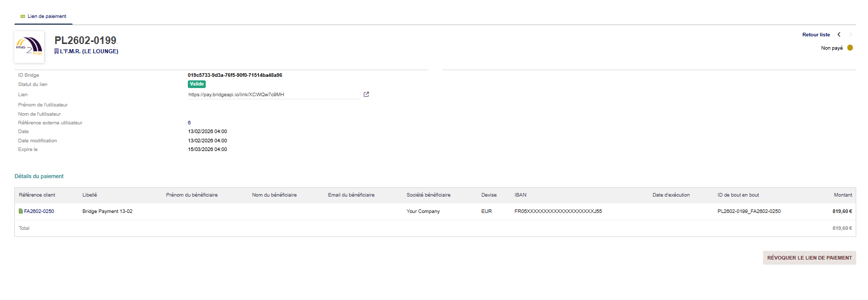
Task: Click the yellow Non payé status dot
Action: click(850, 48)
